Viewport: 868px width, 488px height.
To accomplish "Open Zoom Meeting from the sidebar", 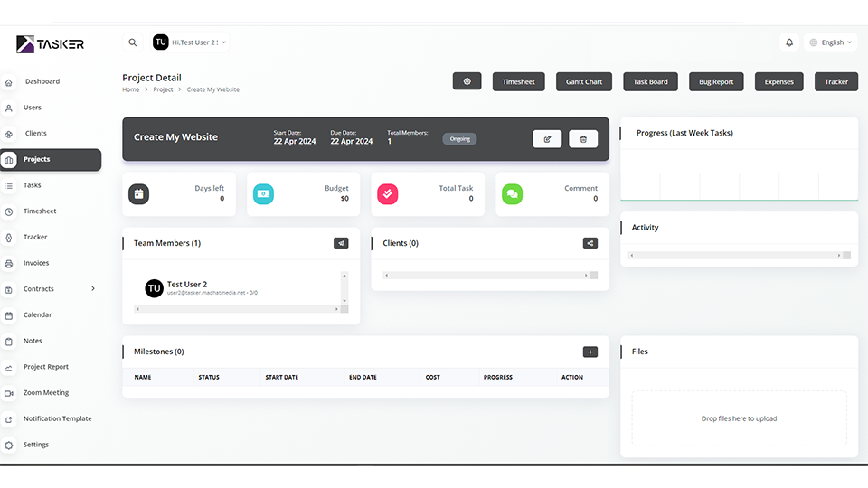I will click(x=46, y=393).
